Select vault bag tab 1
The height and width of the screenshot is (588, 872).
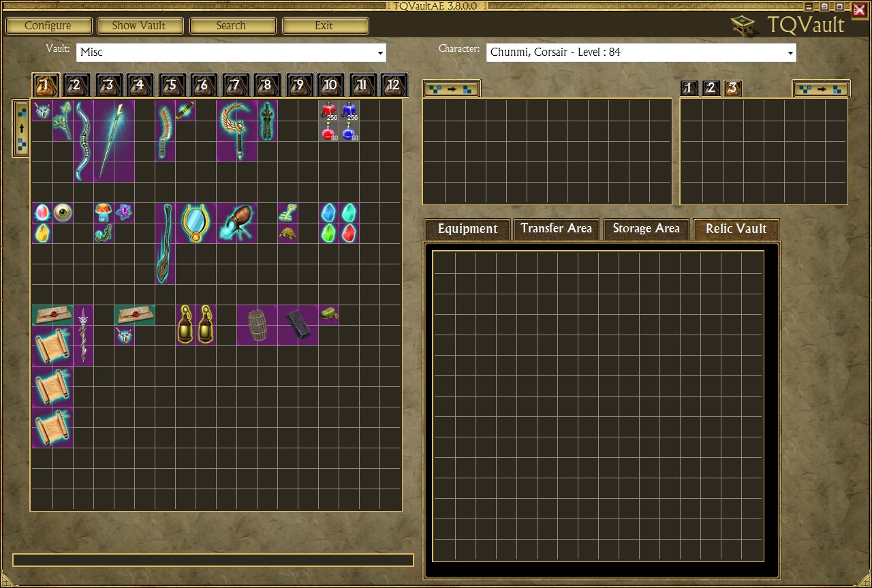coord(46,85)
